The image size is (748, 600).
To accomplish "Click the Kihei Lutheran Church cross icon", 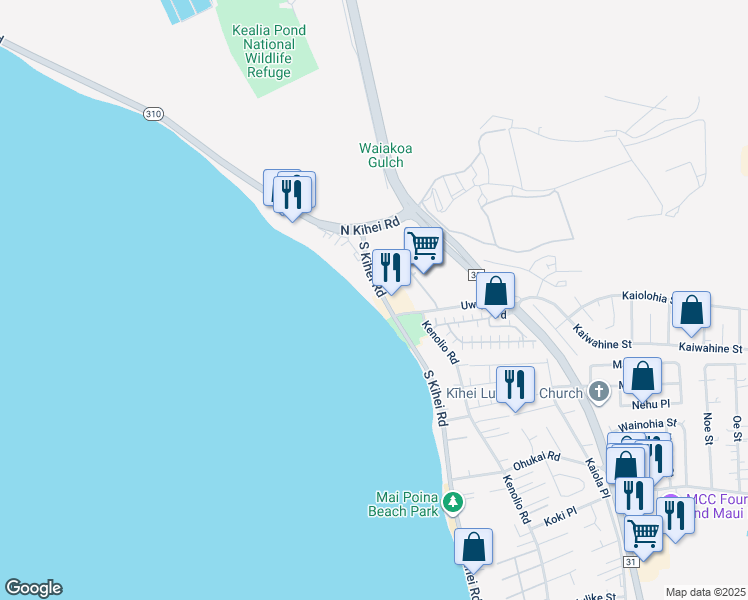I will coord(599,392).
